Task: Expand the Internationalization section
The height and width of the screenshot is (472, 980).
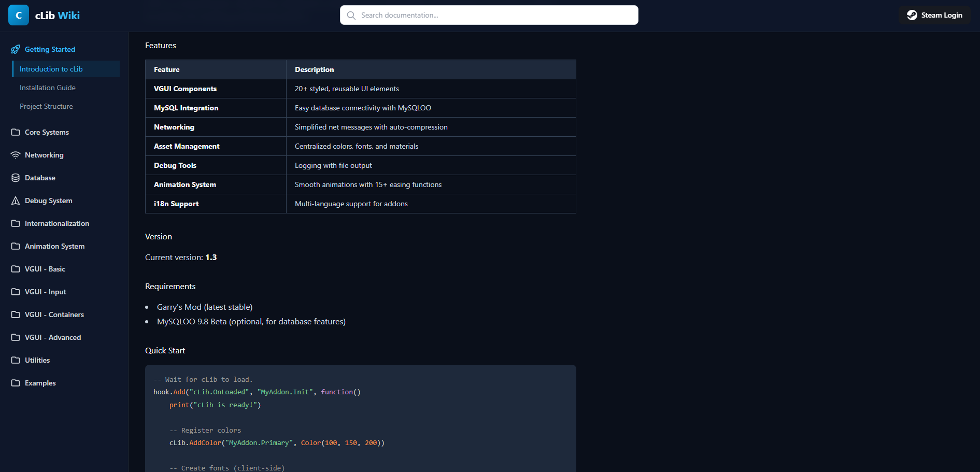Action: 64,223
